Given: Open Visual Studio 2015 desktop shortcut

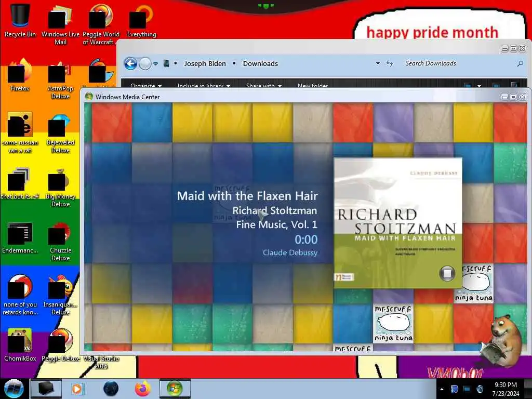Looking at the screenshot, I should tap(101, 362).
